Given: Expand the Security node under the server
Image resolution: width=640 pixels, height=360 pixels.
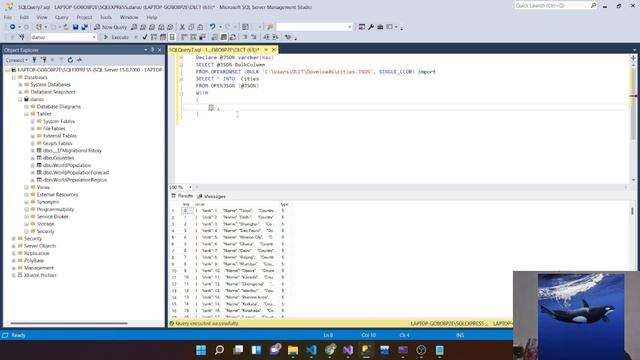Looking at the screenshot, I should coord(14,238).
